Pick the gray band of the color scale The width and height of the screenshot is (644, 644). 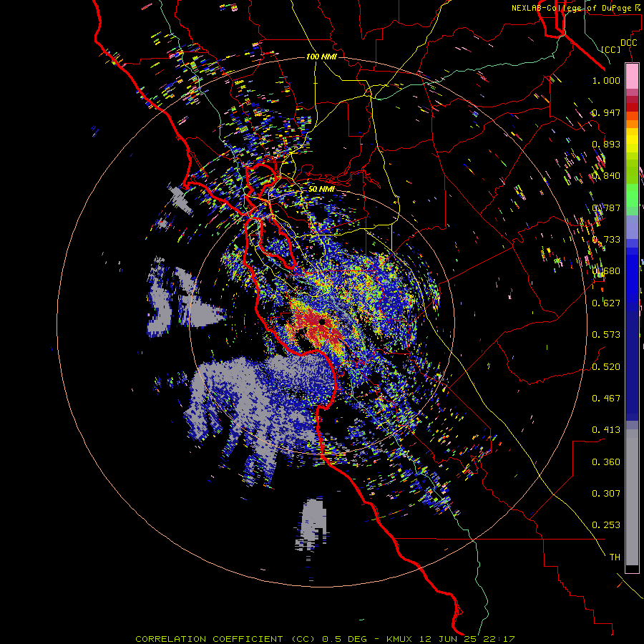click(632, 497)
